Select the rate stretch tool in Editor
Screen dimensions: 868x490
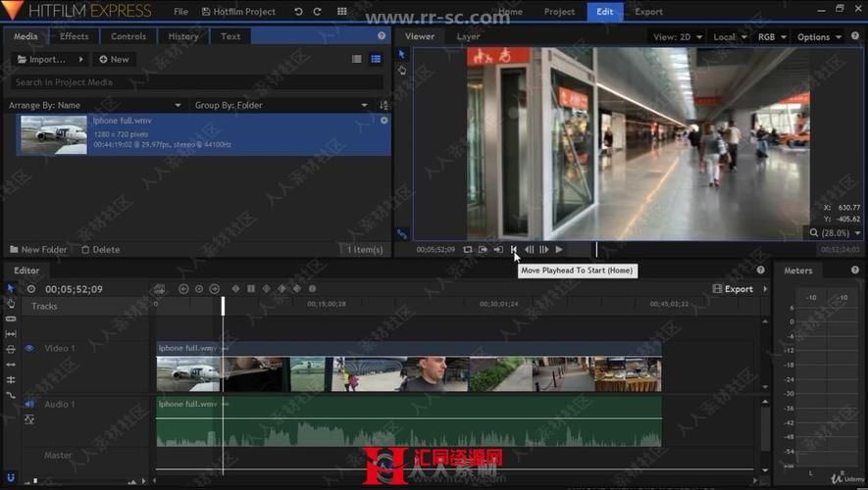[11, 395]
